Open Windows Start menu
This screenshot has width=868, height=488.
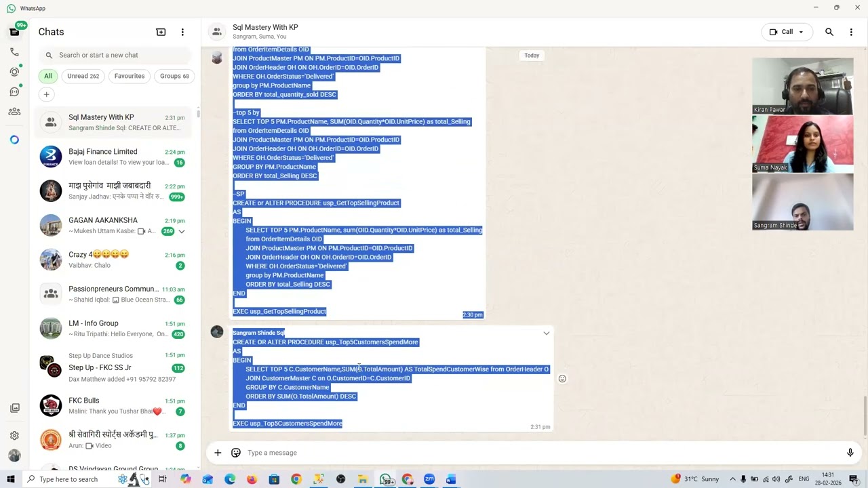(x=11, y=479)
